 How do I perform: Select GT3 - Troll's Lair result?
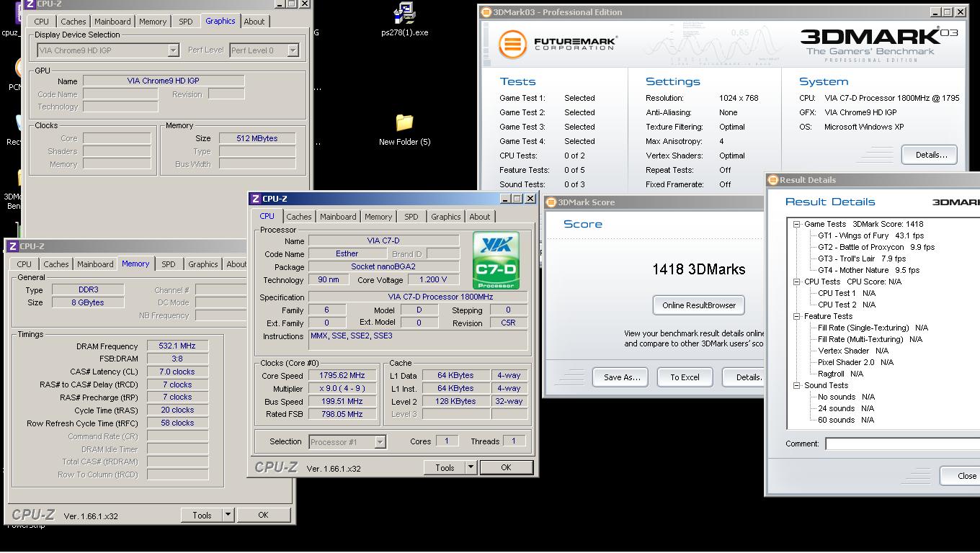tap(862, 258)
